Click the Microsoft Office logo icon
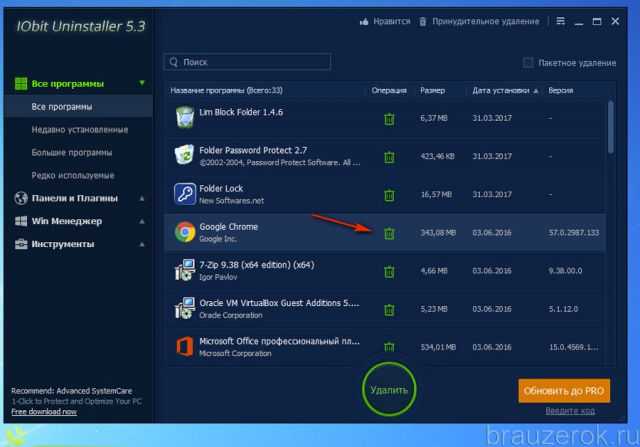This screenshot has height=447, width=640. (x=184, y=347)
